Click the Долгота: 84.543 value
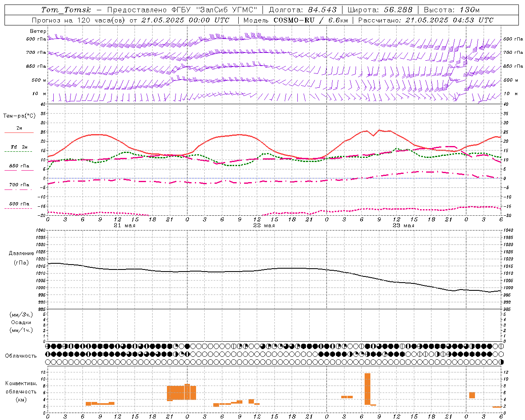The width and height of the screenshot is (525, 420). (303, 10)
